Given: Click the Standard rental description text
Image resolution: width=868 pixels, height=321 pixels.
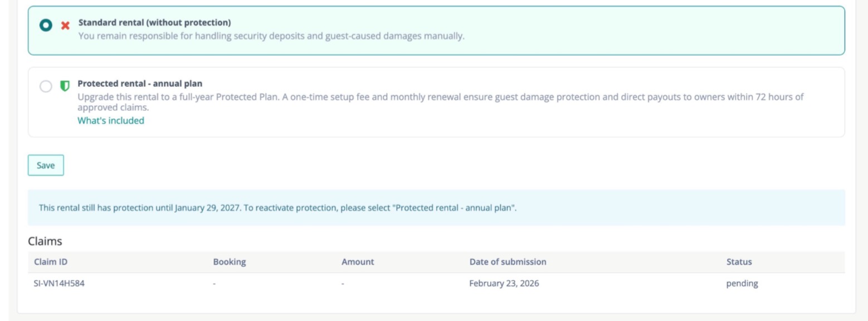Looking at the screenshot, I should pyautogui.click(x=271, y=36).
